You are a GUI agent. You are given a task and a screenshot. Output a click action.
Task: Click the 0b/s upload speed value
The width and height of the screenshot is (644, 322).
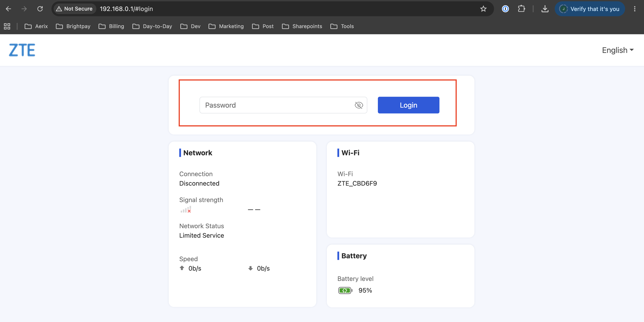click(195, 268)
